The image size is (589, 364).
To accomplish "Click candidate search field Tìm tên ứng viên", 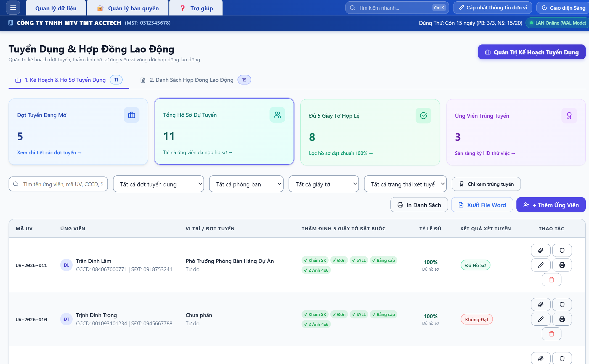I will (58, 184).
